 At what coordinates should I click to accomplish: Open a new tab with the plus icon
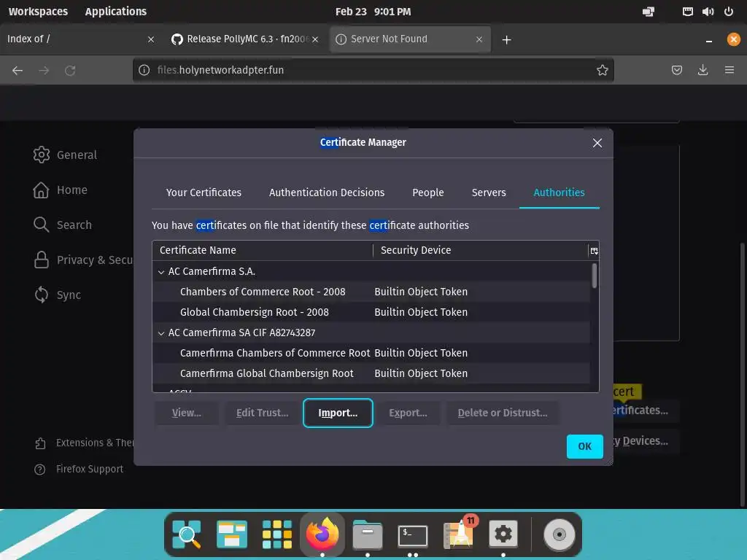pyautogui.click(x=506, y=39)
